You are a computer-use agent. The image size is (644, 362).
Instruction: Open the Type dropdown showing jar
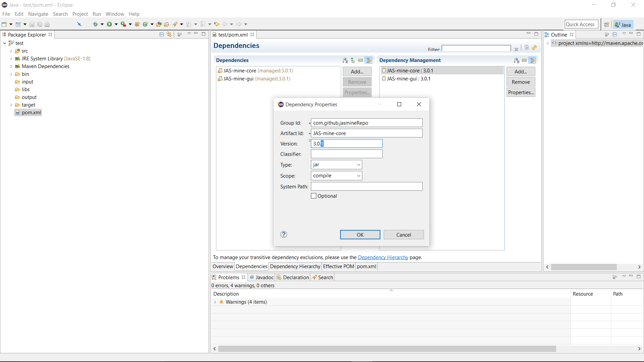(x=336, y=165)
